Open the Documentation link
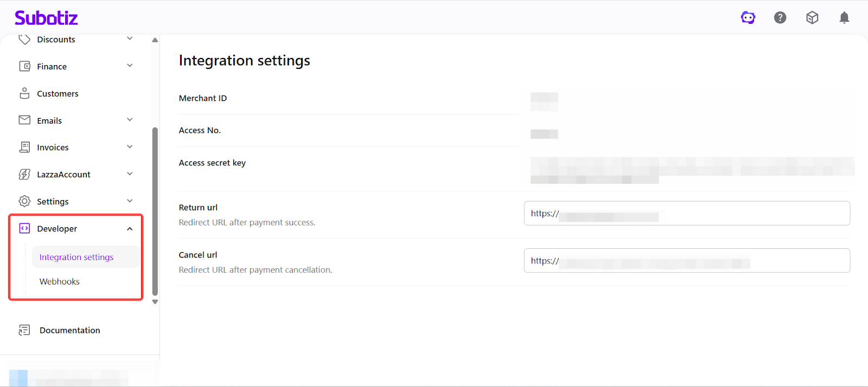 pos(69,330)
